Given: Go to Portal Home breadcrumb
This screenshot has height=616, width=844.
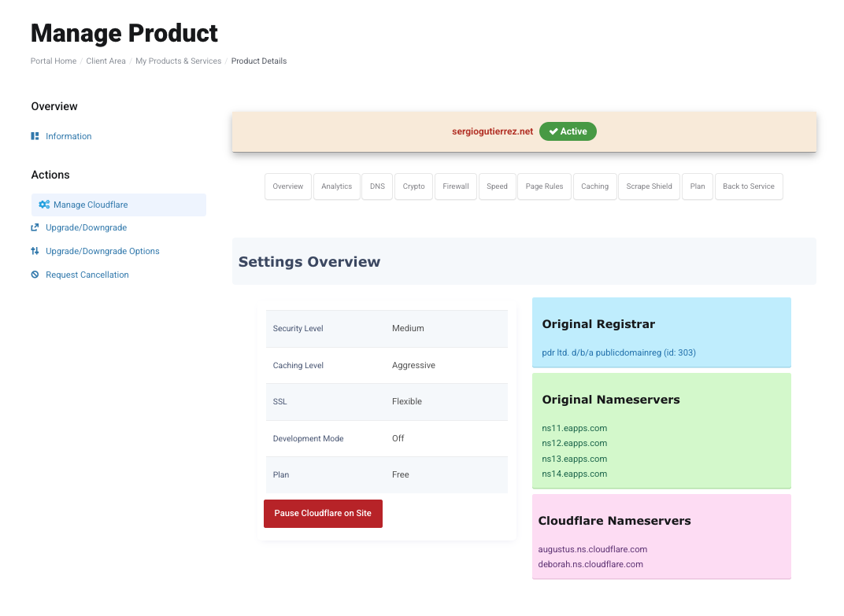Looking at the screenshot, I should (x=54, y=61).
